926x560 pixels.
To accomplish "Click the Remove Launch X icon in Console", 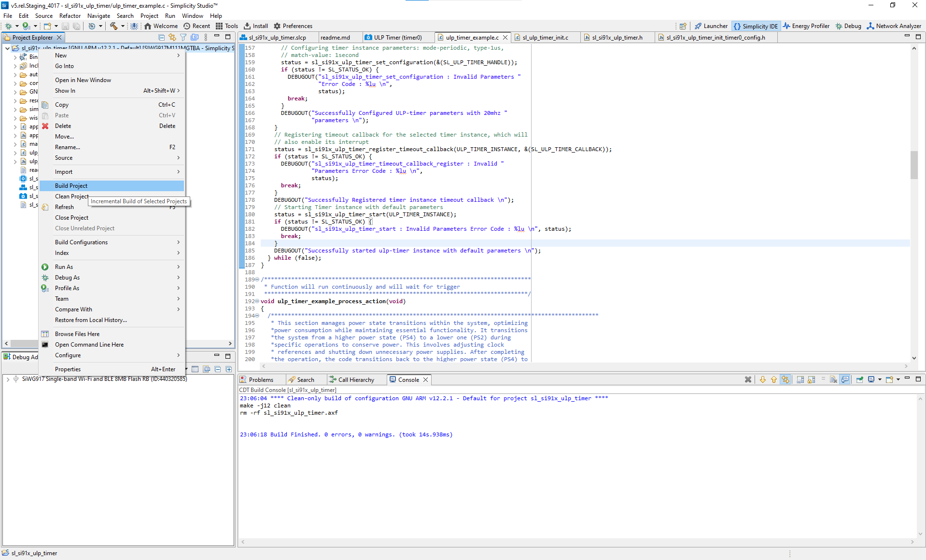I will [x=748, y=380].
